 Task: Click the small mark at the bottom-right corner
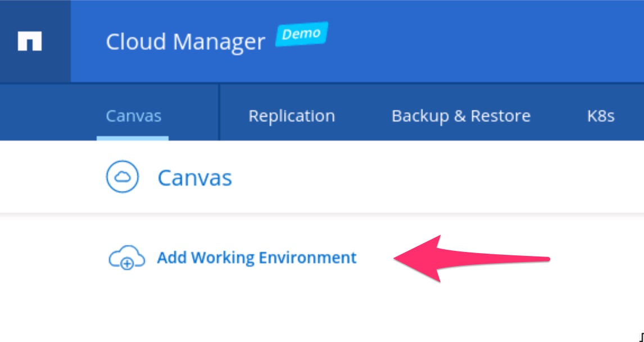tap(641, 337)
